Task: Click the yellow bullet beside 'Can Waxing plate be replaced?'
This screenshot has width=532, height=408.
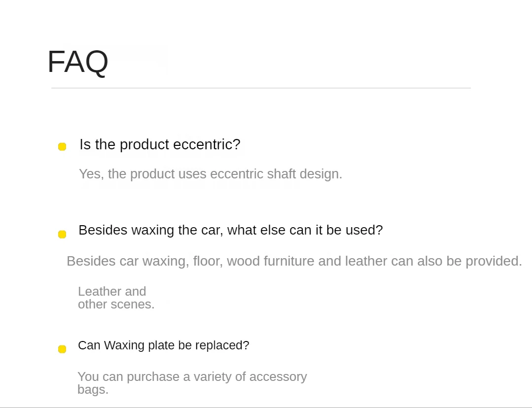Action: point(62,349)
